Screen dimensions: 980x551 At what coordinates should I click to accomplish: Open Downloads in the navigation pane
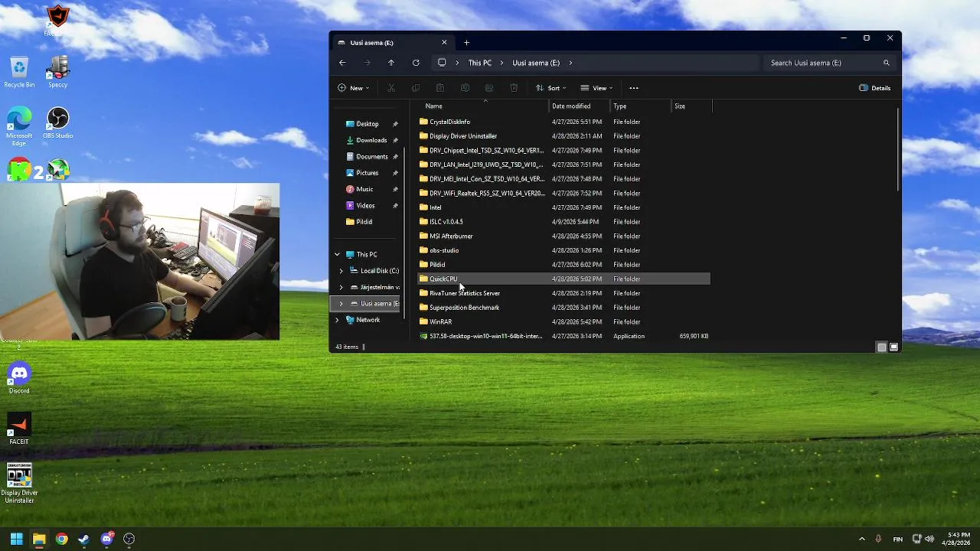(x=371, y=140)
